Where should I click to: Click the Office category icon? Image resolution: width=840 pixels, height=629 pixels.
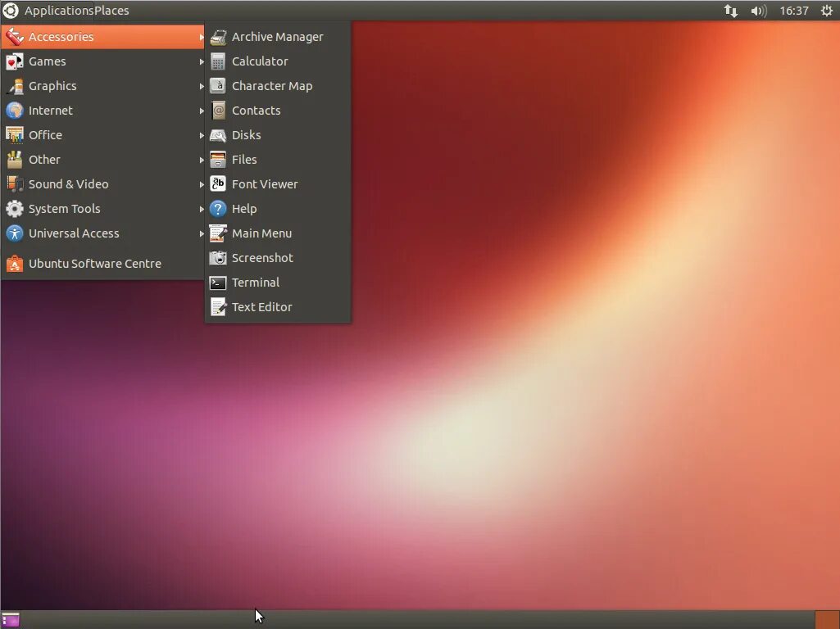(x=15, y=135)
